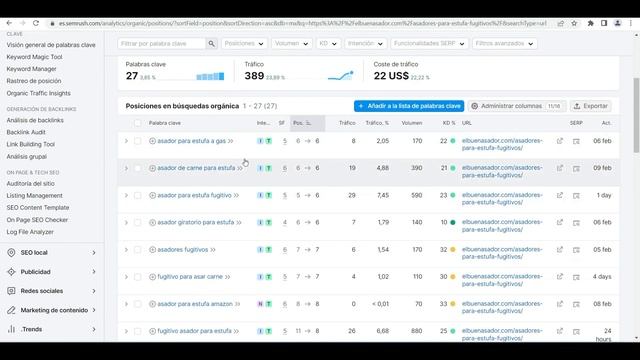
Task: Click the Marketing de contenido pencil icon
Action: 11,310
